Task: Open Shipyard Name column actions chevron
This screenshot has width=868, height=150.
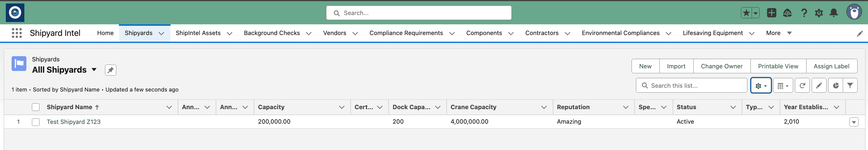Action: pos(169,107)
